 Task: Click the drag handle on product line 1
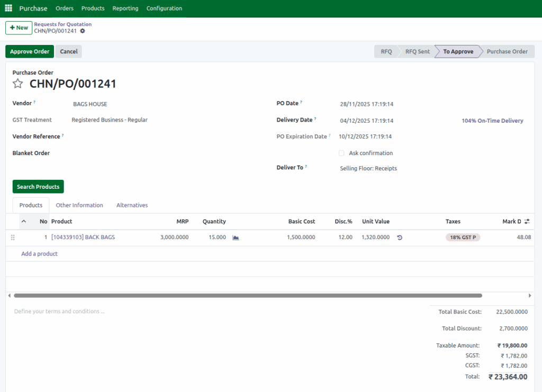click(13, 237)
